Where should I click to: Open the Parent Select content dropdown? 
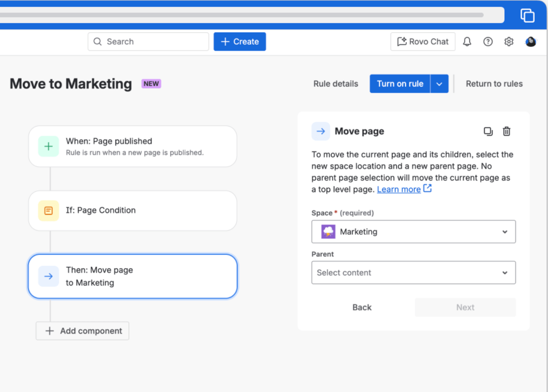pos(413,273)
